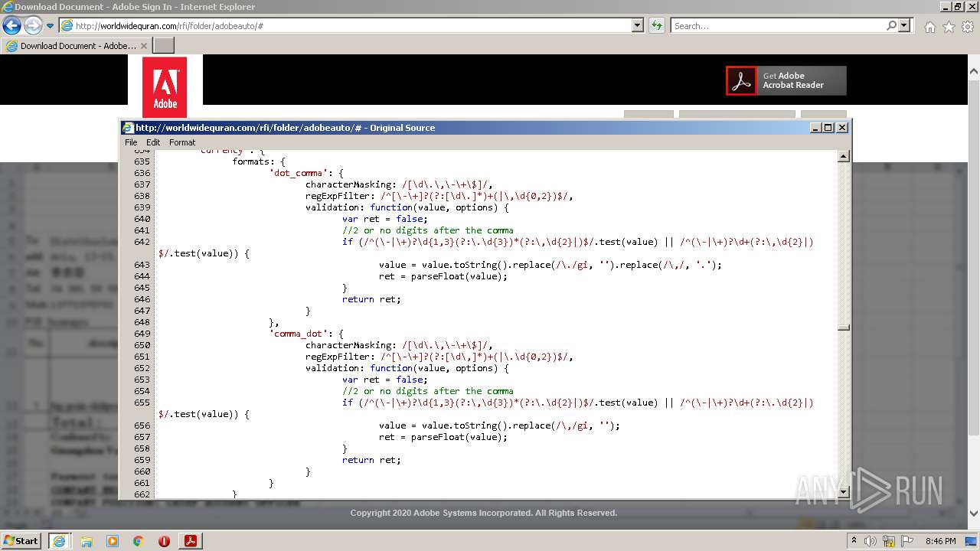Screen dimensions: 980x551
Task: Click source viewer scrollbar down arrow
Action: (844, 491)
